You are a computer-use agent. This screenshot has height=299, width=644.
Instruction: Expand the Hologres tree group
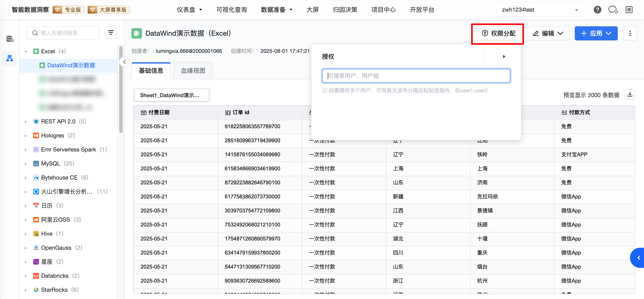[26, 136]
